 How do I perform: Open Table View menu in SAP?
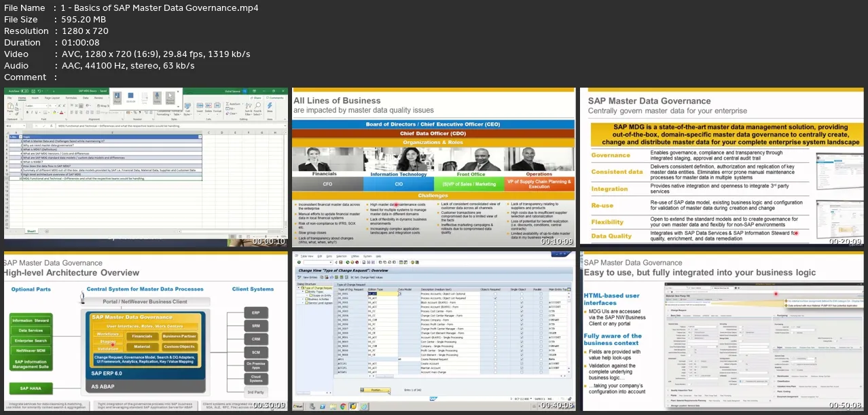click(307, 256)
